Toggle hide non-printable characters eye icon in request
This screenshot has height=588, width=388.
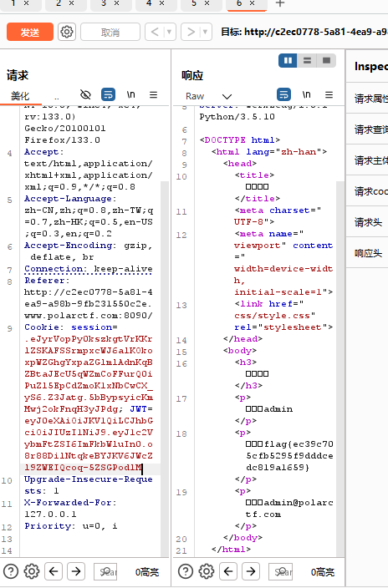[85, 95]
